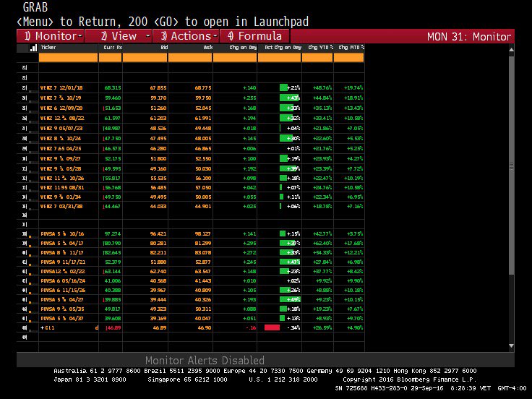Sort by the Curr Px column header
The height and width of the screenshot is (399, 532).
click(111, 48)
